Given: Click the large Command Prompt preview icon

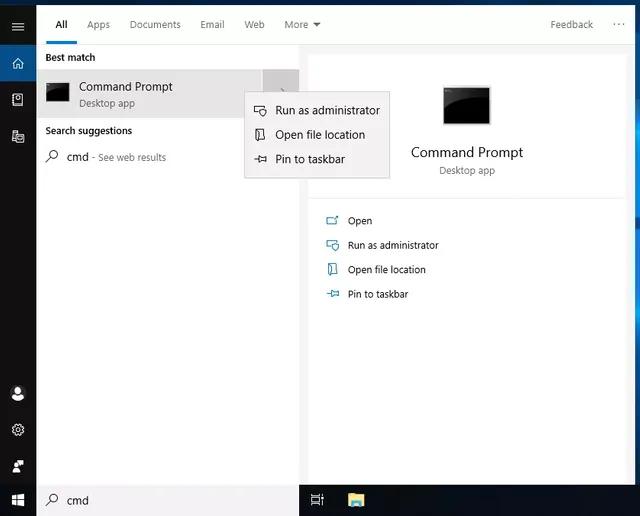Looking at the screenshot, I should (x=467, y=105).
